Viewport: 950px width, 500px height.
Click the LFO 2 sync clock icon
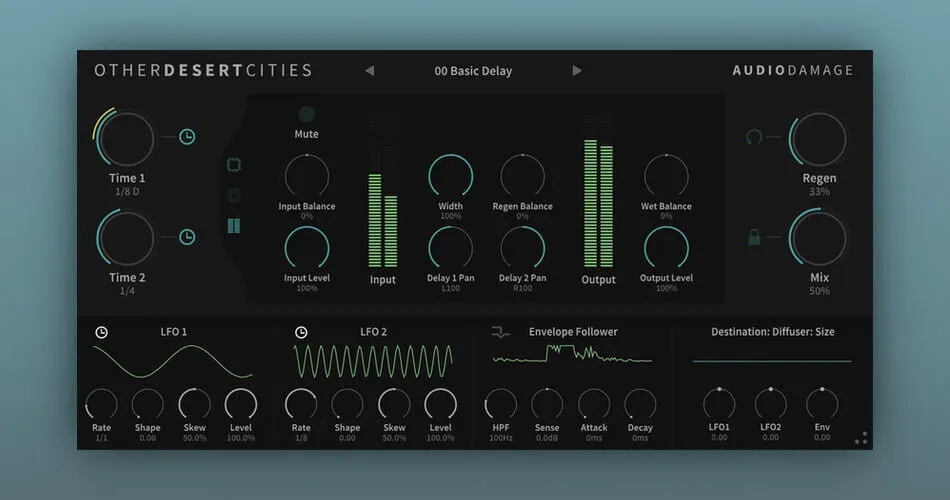tap(301, 332)
